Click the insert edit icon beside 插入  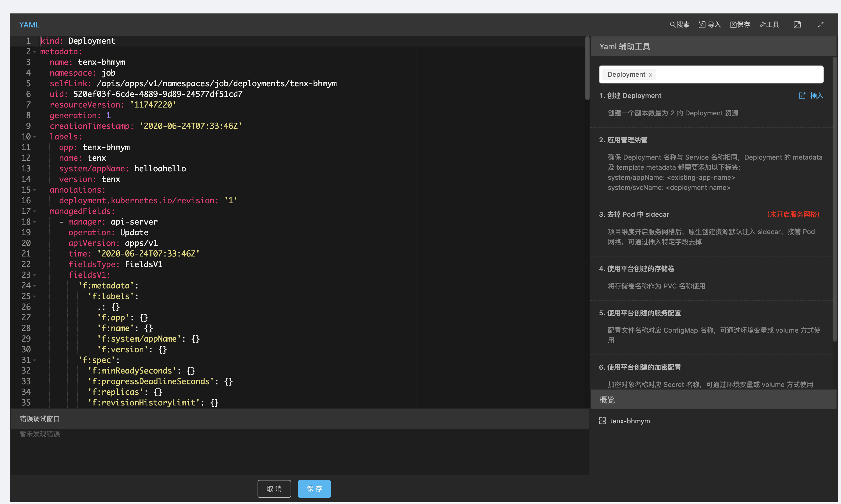802,95
